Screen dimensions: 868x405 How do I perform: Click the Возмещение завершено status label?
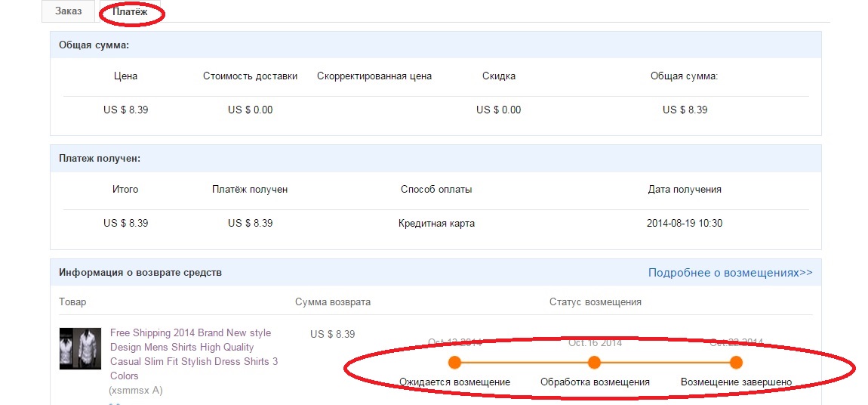[x=736, y=382]
